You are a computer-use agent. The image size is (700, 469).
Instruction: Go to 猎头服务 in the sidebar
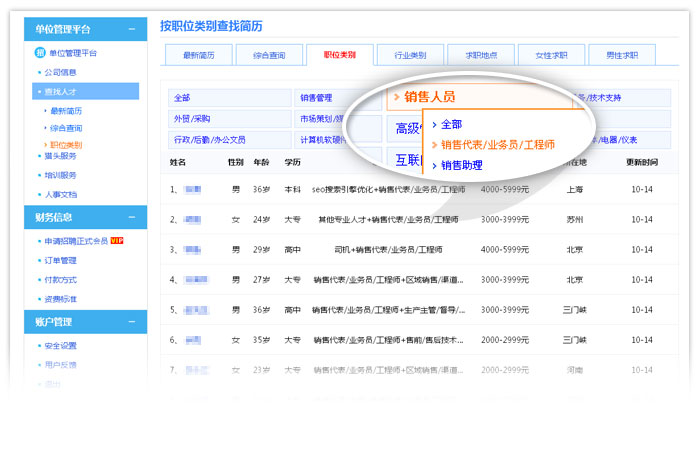click(x=62, y=156)
